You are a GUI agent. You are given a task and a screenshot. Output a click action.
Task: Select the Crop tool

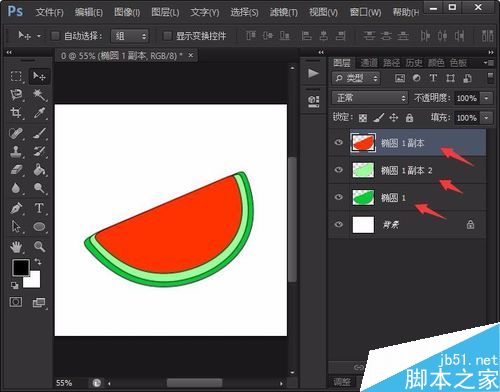(x=16, y=113)
